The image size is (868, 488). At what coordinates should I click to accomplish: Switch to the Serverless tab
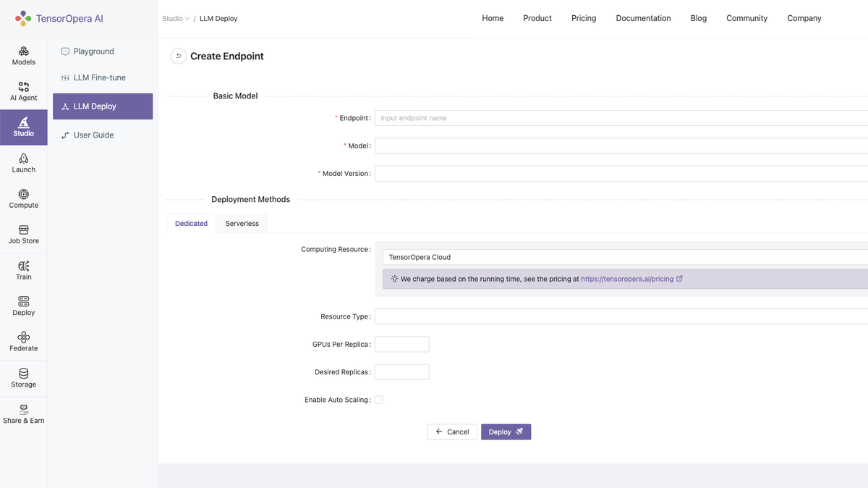coord(242,223)
